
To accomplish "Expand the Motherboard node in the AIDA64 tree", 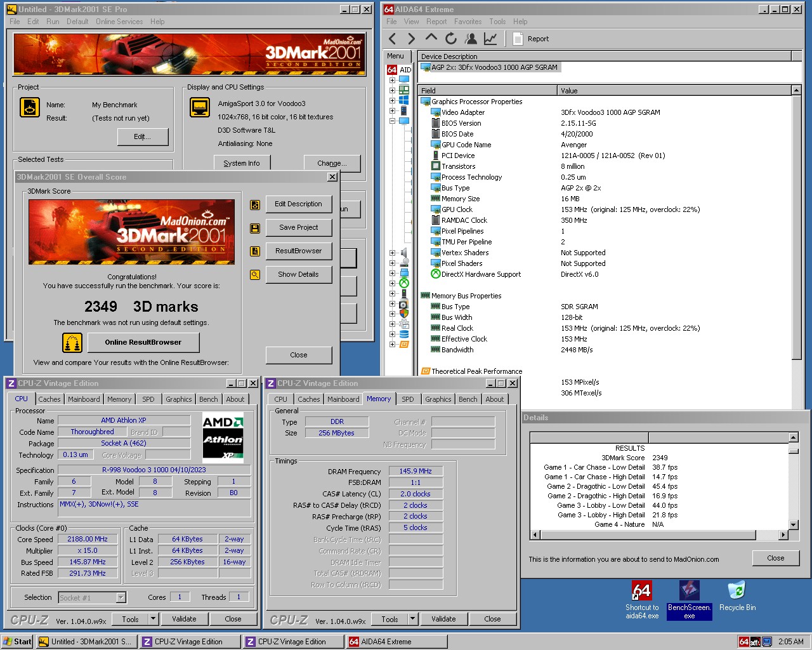I will coord(392,90).
